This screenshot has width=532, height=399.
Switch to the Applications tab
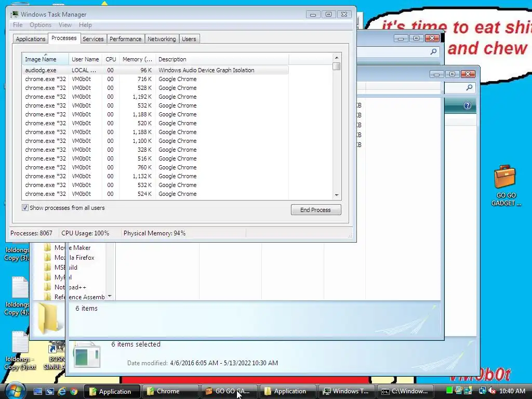pos(31,39)
